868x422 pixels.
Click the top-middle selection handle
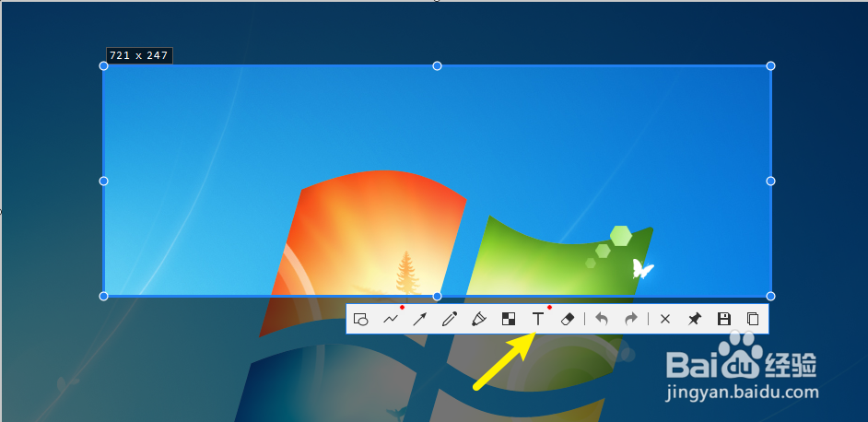[438, 66]
